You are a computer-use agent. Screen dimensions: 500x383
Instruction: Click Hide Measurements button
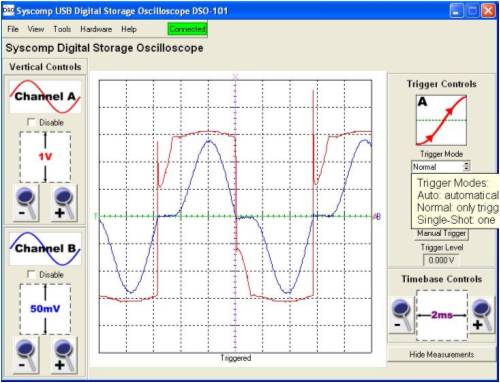click(441, 354)
